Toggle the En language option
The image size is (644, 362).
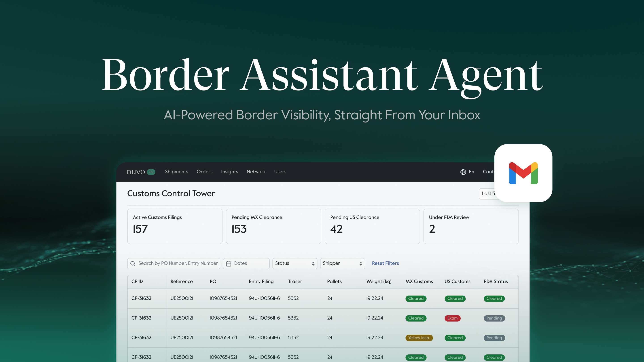coord(472,172)
